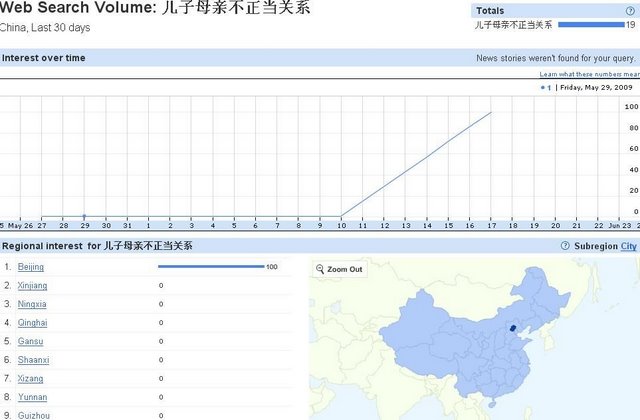640x420 pixels.
Task: Open Learn what these numbers mean link
Action: coord(589,74)
